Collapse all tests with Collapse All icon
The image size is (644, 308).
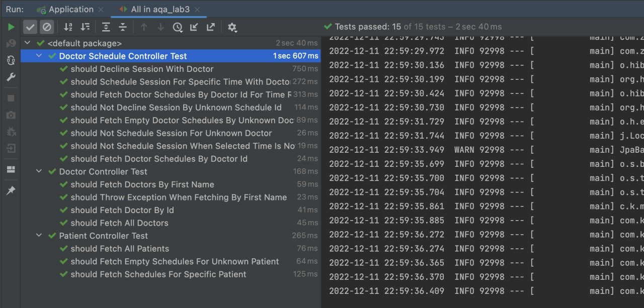(123, 27)
